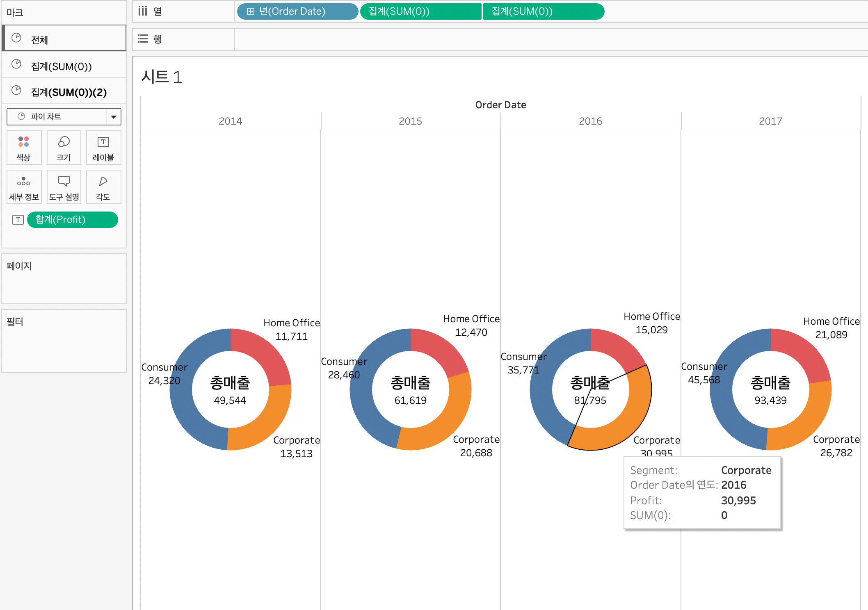This screenshot has height=610, width=868.
Task: Click the red Home Office slice in 2014
Action: click(x=263, y=355)
